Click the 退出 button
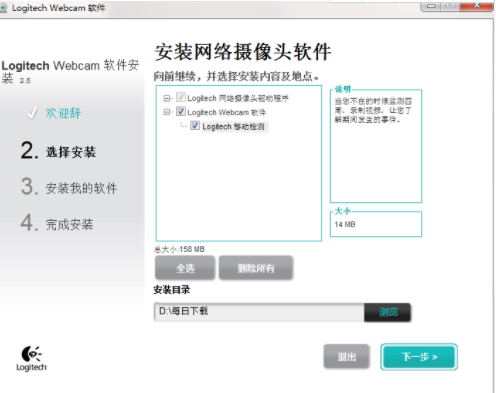 coord(347,357)
